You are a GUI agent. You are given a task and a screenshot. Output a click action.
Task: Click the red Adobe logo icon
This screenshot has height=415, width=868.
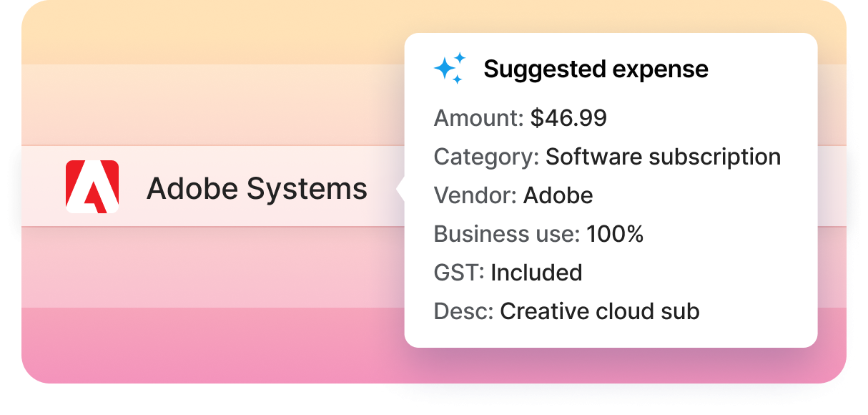tap(92, 187)
